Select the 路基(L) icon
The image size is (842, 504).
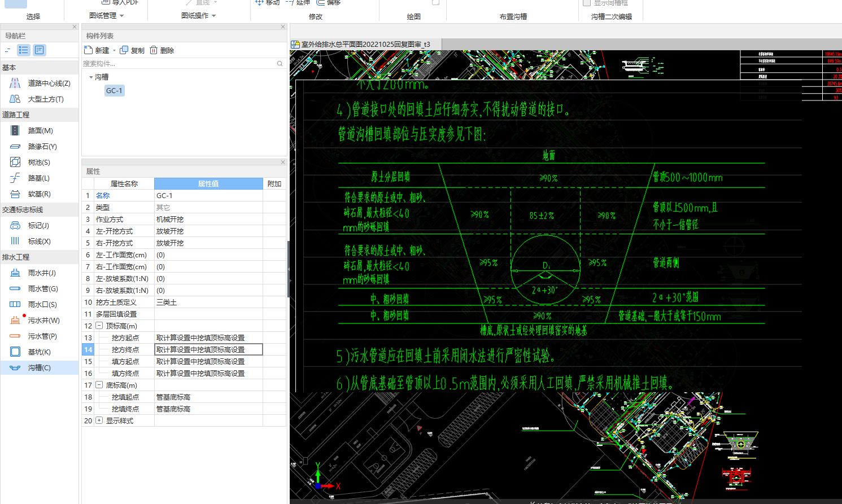point(15,178)
